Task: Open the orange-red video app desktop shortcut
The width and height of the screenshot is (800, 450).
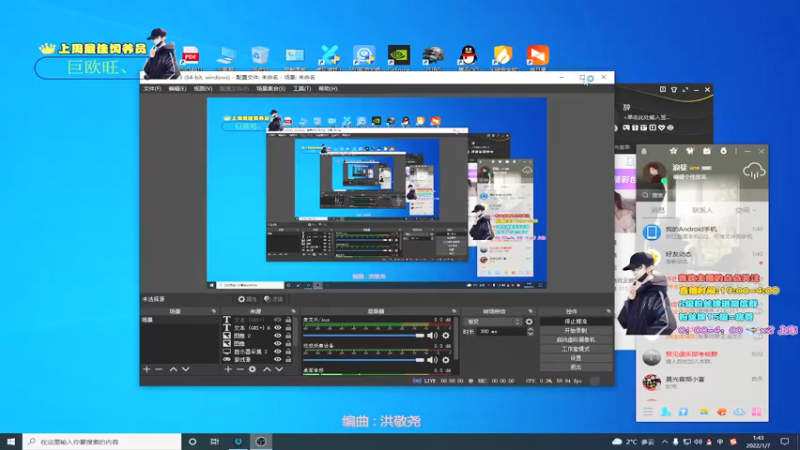Action: [x=537, y=56]
